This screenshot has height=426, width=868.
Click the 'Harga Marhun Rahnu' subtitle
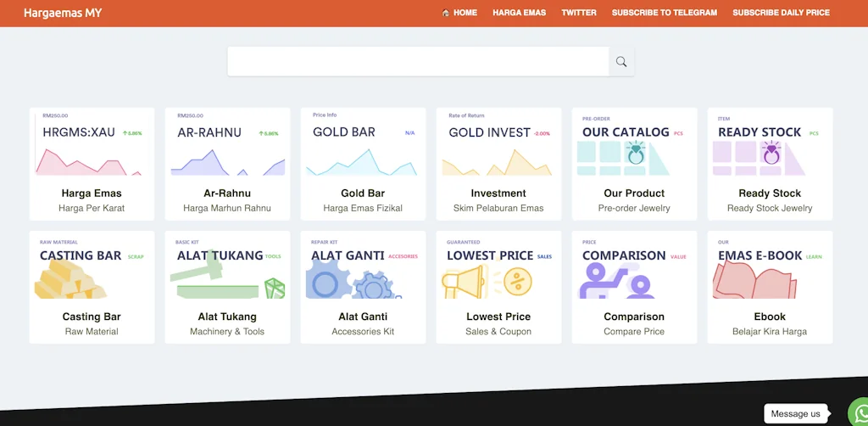[227, 208]
